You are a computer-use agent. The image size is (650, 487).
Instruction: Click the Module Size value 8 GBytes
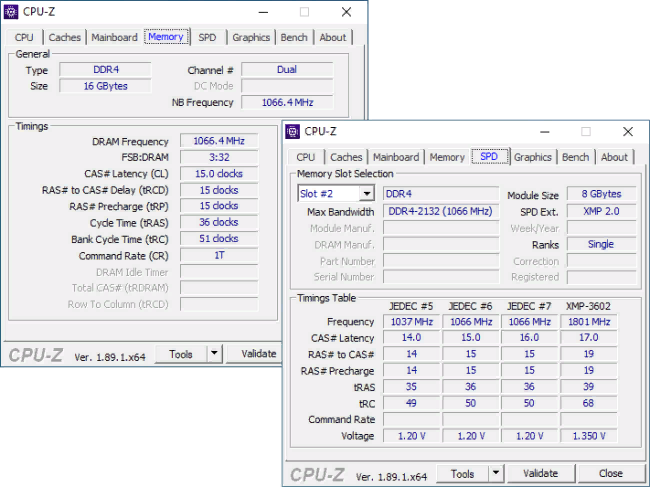click(x=601, y=194)
